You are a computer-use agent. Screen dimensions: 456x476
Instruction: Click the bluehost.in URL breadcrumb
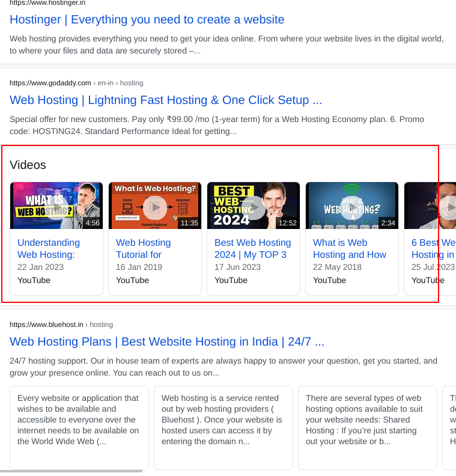pyautogui.click(x=61, y=325)
